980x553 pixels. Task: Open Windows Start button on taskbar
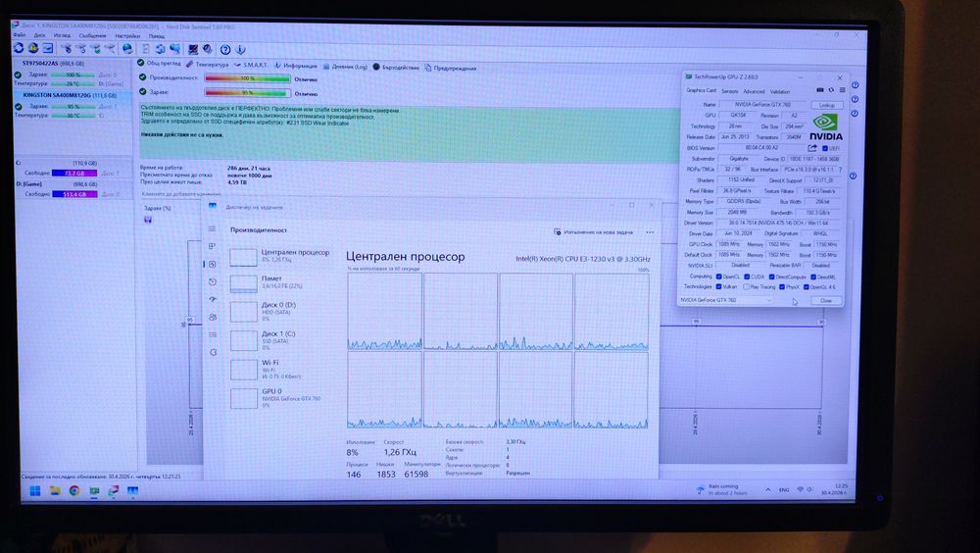point(35,491)
